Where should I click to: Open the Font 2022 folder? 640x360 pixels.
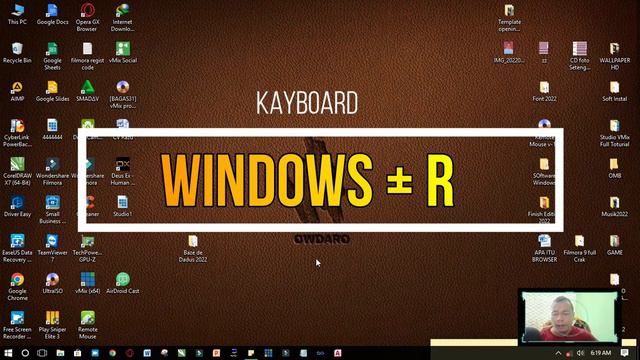tap(544, 91)
